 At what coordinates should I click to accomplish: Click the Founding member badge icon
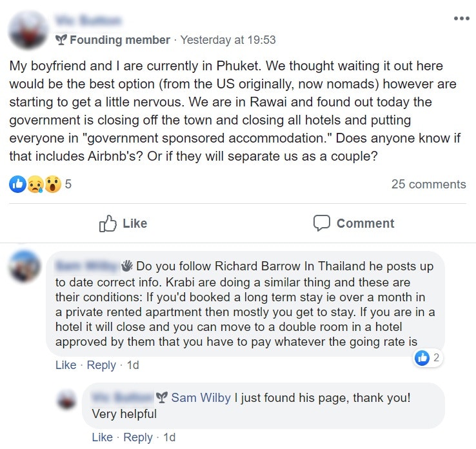click(61, 40)
